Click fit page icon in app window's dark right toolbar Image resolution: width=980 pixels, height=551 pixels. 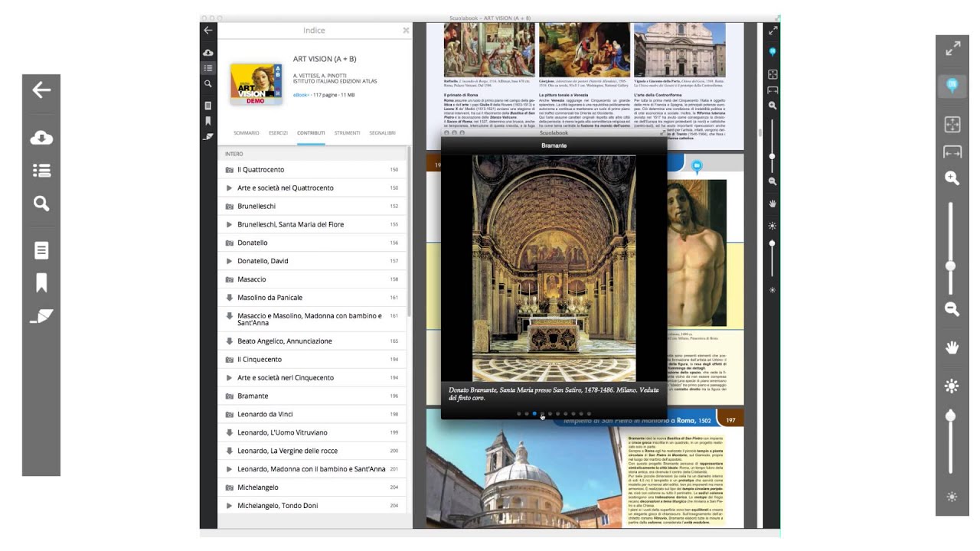click(773, 75)
